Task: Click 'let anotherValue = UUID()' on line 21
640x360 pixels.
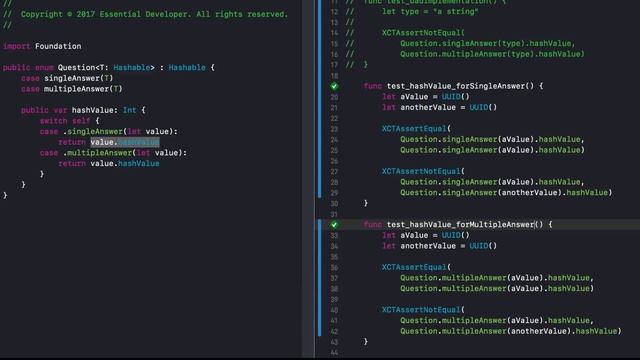Action: tap(440, 107)
